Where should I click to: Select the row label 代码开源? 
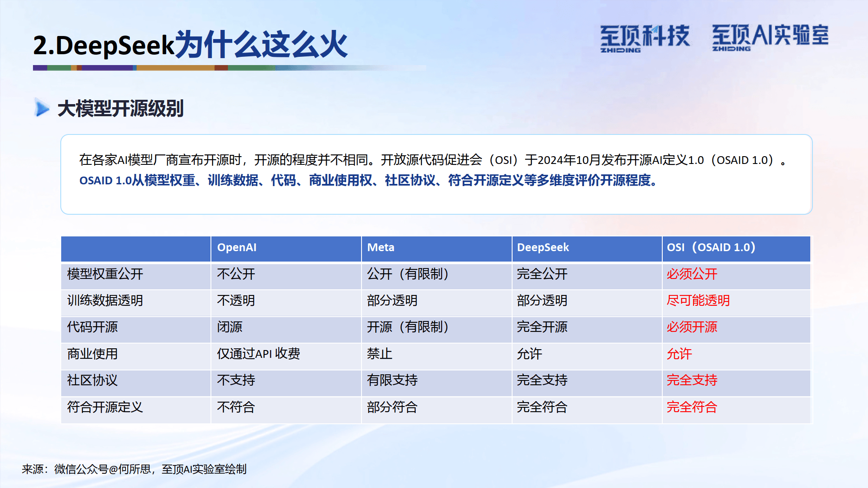coord(92,327)
